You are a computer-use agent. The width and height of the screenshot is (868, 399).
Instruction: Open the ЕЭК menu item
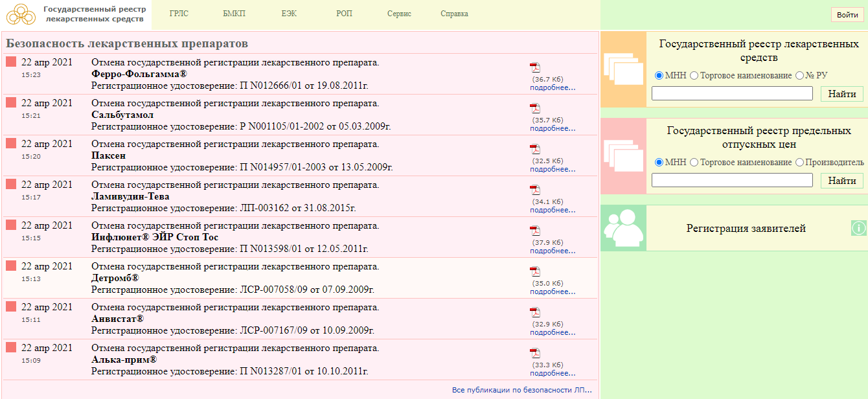(x=290, y=14)
